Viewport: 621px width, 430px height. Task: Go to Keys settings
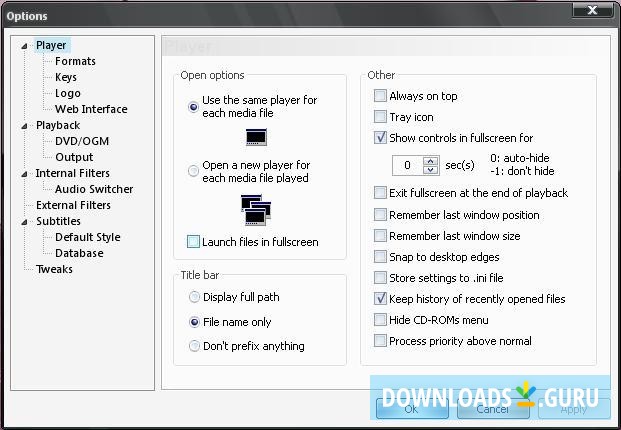coord(66,77)
